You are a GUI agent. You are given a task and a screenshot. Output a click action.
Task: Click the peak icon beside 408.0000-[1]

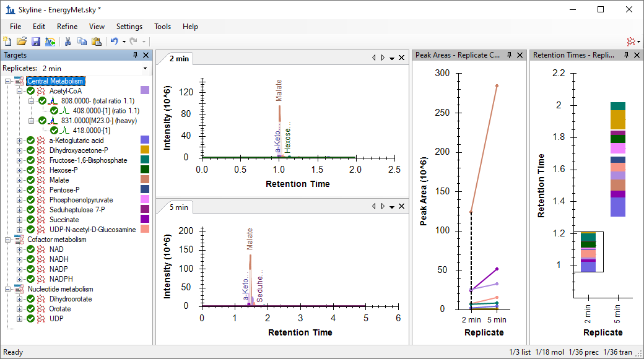(65, 111)
